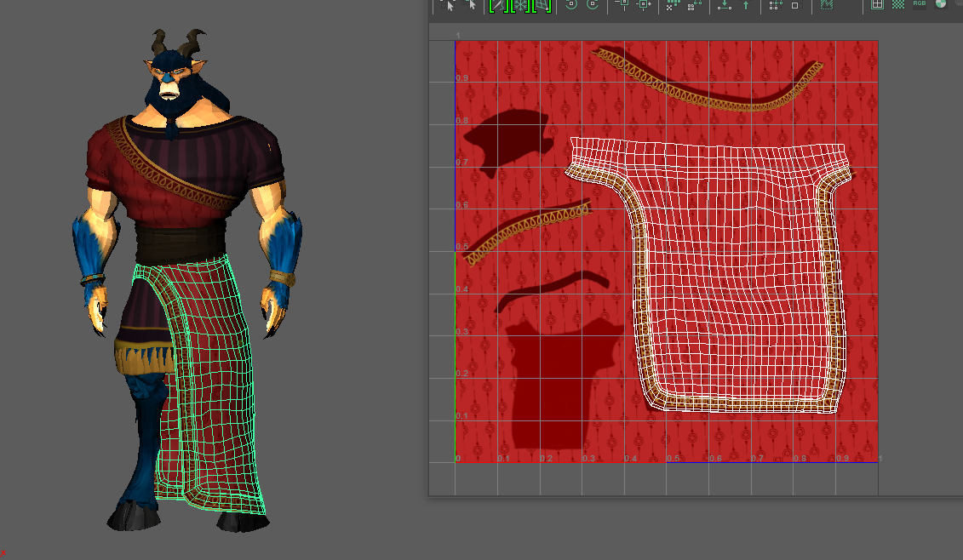Click the right-pointing arrow align icon
963x560 pixels.
pyautogui.click(x=644, y=5)
